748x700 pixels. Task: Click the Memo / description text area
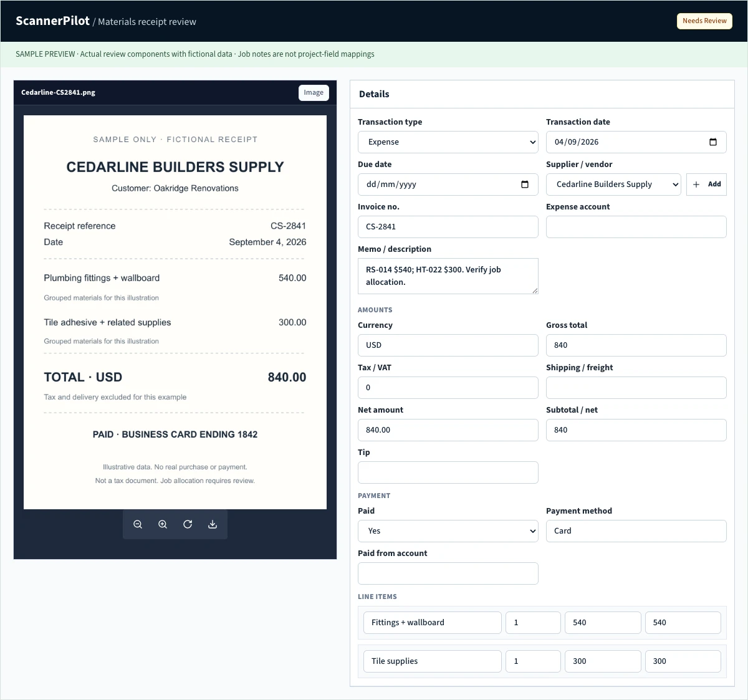[x=448, y=276]
